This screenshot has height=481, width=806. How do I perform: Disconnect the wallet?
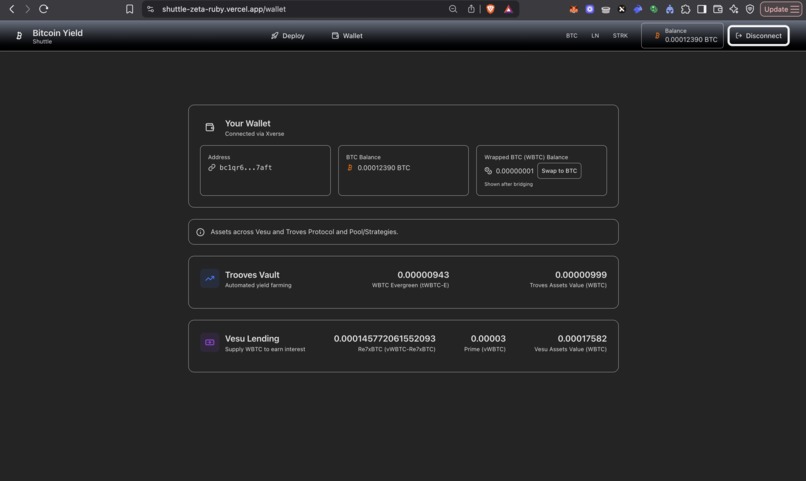click(758, 35)
